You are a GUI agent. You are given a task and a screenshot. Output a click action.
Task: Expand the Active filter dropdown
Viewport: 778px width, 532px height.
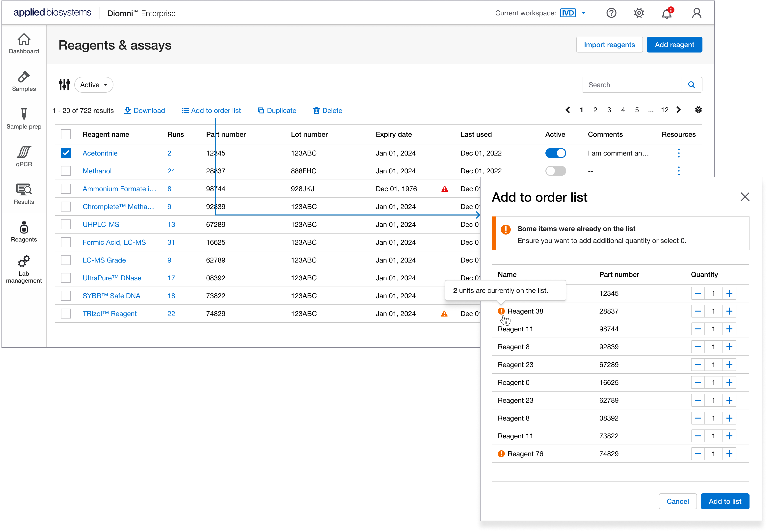tap(94, 85)
